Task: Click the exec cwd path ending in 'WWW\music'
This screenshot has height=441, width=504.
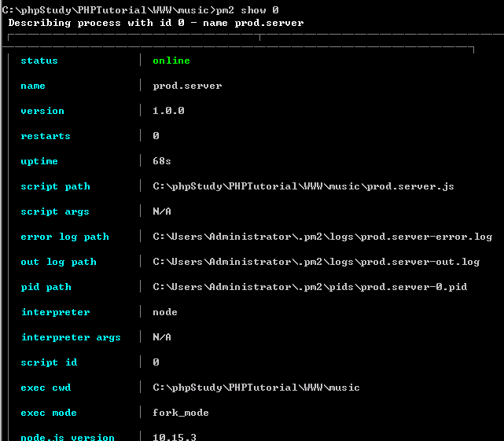Action: [256, 388]
